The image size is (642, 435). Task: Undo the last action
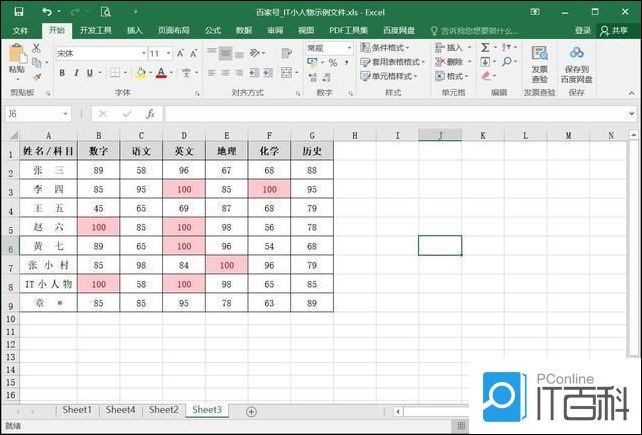(x=47, y=12)
